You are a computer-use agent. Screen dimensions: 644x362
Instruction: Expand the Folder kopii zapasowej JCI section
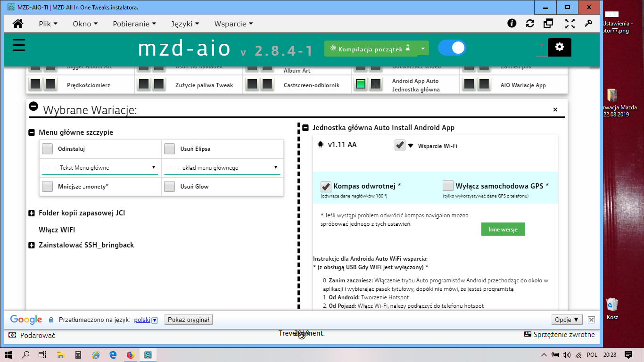tap(32, 213)
